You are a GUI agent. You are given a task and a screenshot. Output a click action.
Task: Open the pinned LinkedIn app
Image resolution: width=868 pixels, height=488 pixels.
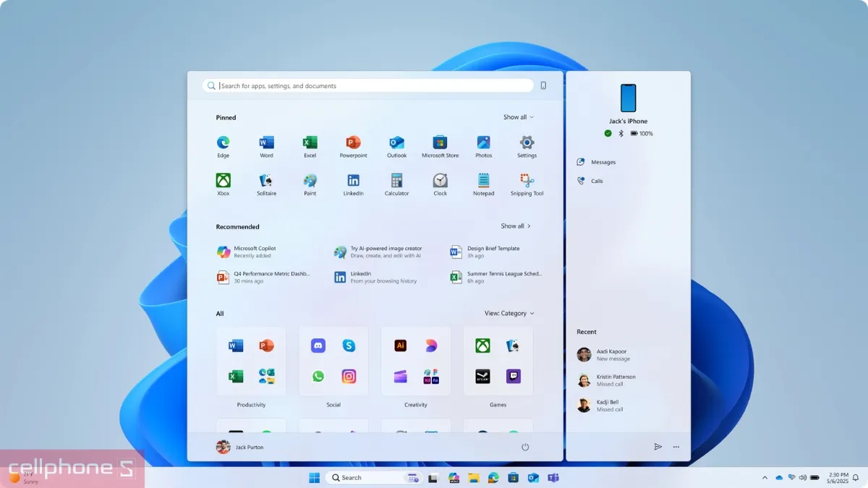(x=353, y=184)
